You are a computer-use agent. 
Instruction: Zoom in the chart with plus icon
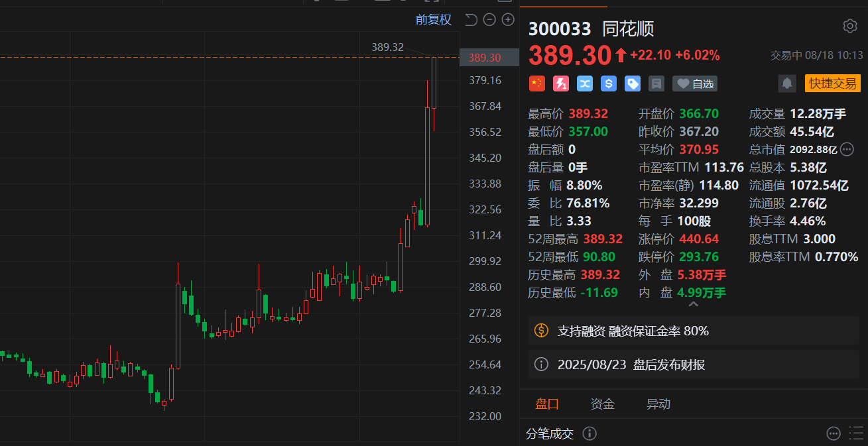[x=508, y=20]
